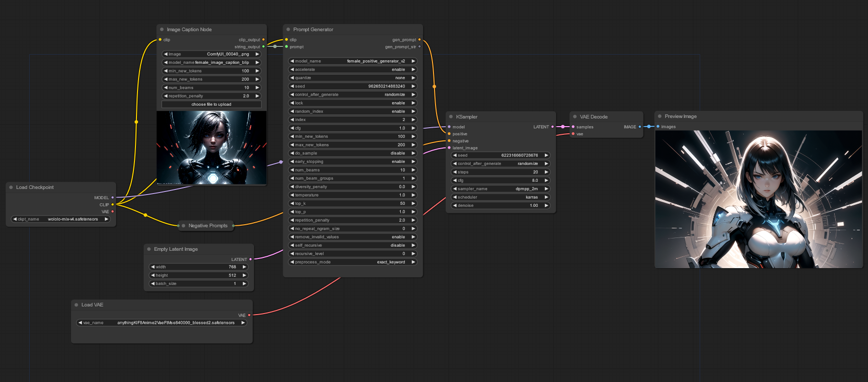The image size is (868, 382).
Task: Toggle the lock setting in Prompt Generator
Action: click(x=353, y=103)
